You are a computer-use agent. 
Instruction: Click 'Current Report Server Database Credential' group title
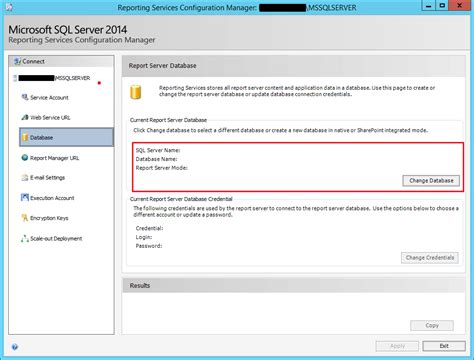181,199
